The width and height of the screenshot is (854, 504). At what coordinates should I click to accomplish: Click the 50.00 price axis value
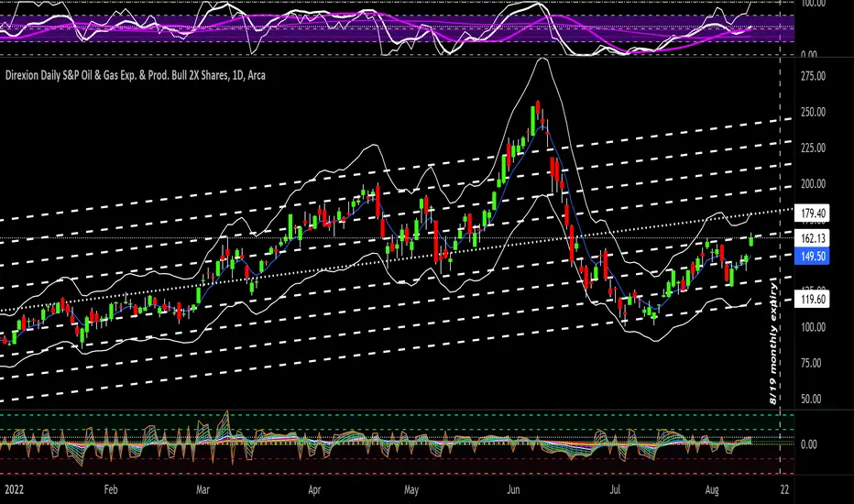coord(811,400)
